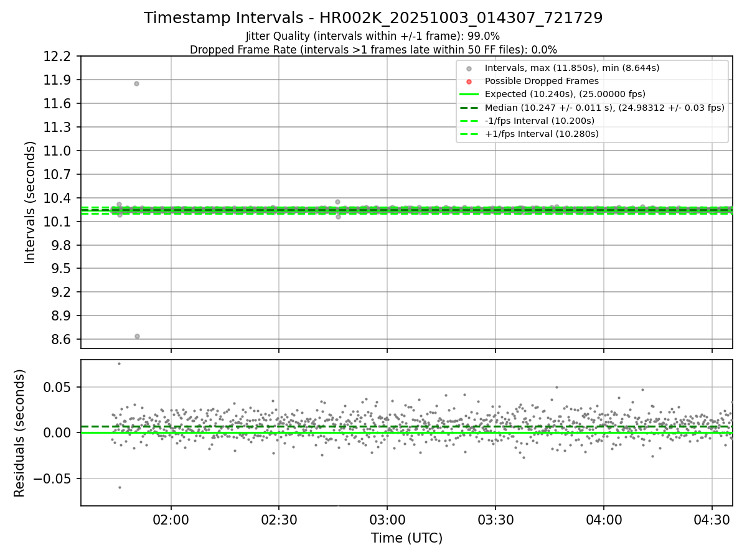Screen dimensions: 747x560
Task: Click the Possible Dropped Frames legend entry
Action: 542,81
